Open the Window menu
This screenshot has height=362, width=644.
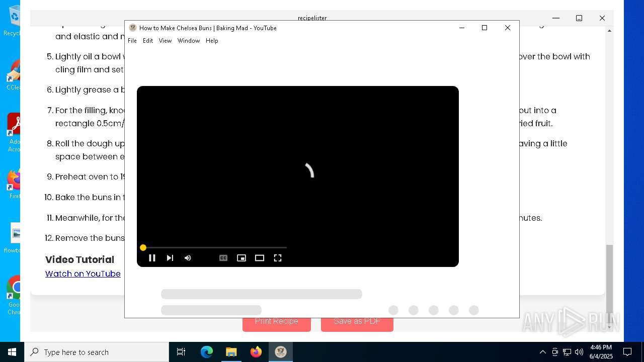click(189, 41)
